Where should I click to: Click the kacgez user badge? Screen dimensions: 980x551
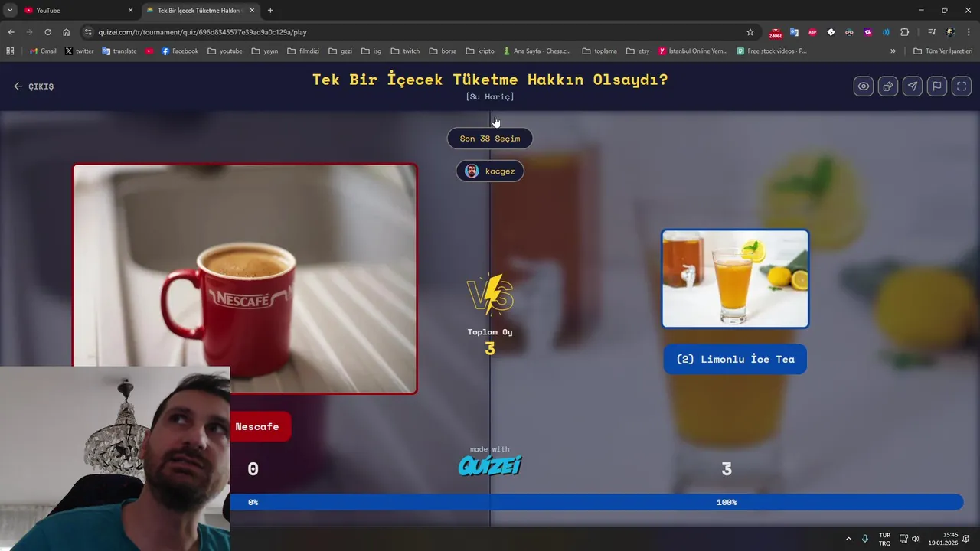490,171
